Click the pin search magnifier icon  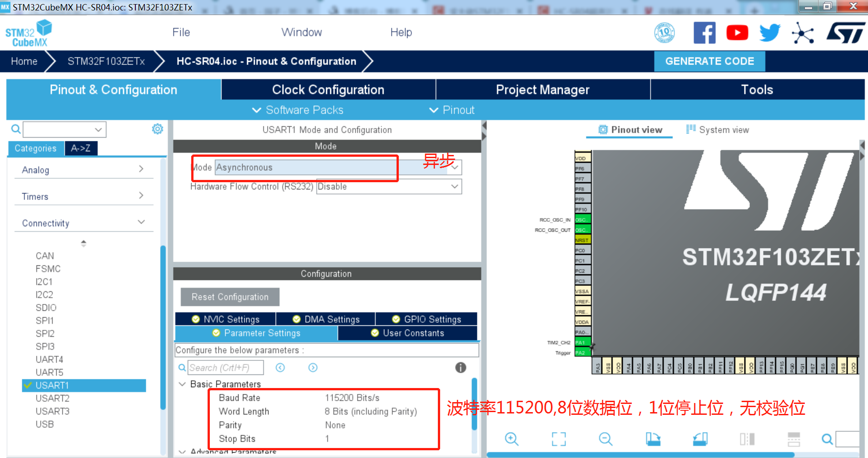(x=827, y=439)
